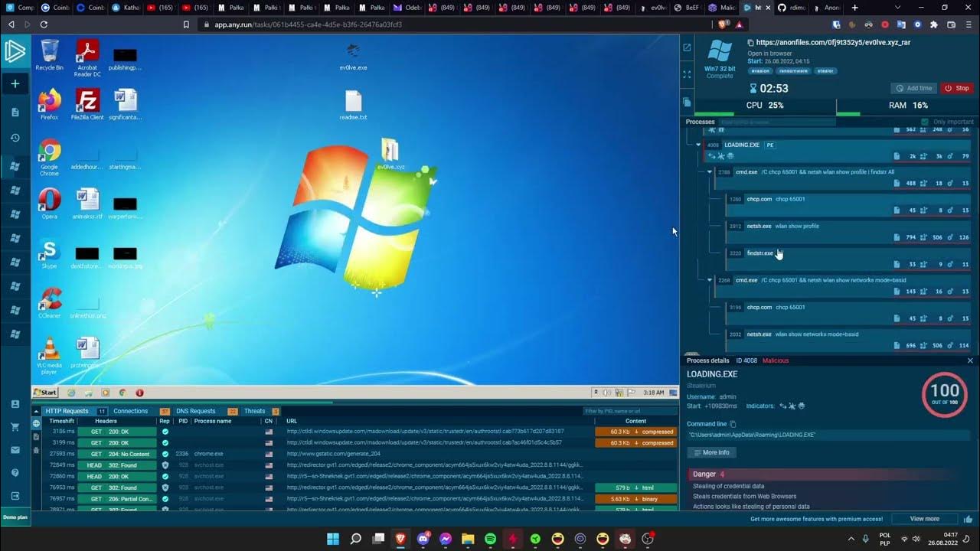This screenshot has height=551, width=980.
Task: Open the public tasks document icon in sidebar
Action: pos(15,112)
